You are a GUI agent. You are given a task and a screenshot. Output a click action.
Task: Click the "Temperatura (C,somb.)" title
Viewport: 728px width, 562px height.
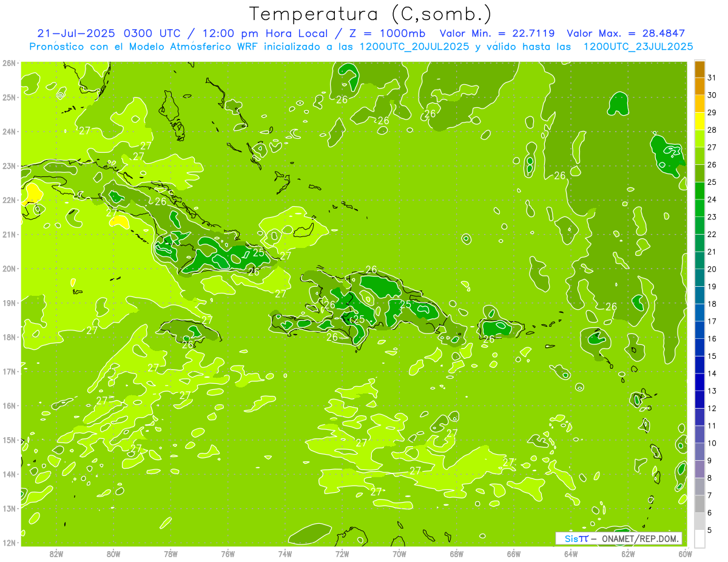[371, 14]
